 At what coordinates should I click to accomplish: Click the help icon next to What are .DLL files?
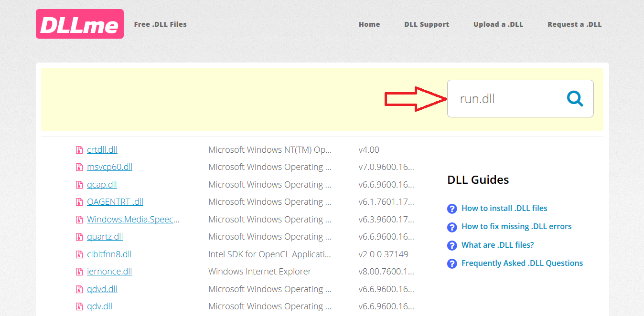[x=452, y=245]
